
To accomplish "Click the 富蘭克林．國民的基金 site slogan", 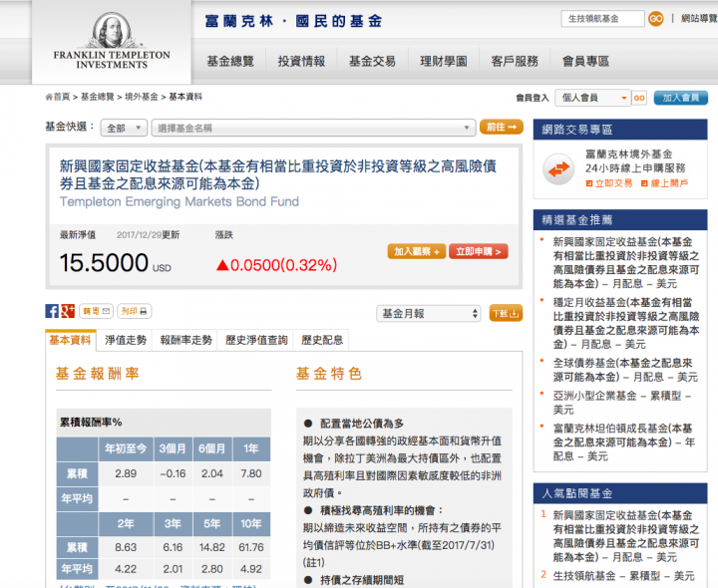I will pos(293,21).
